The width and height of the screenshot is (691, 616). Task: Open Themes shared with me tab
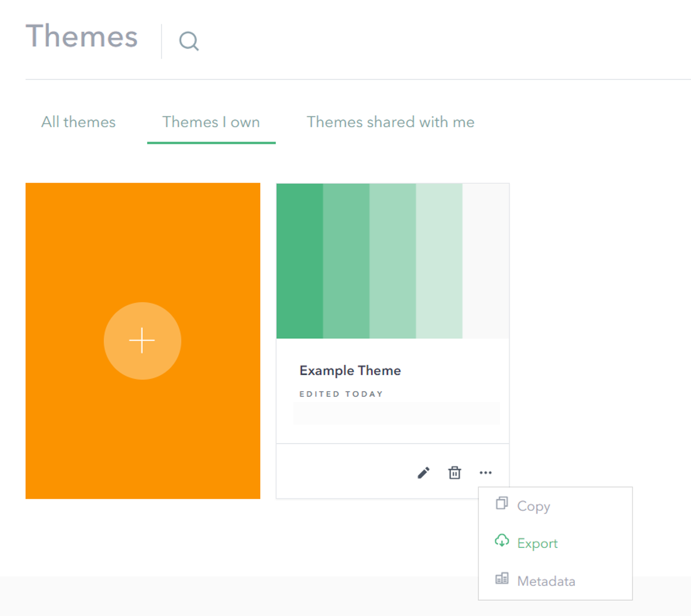tap(390, 122)
